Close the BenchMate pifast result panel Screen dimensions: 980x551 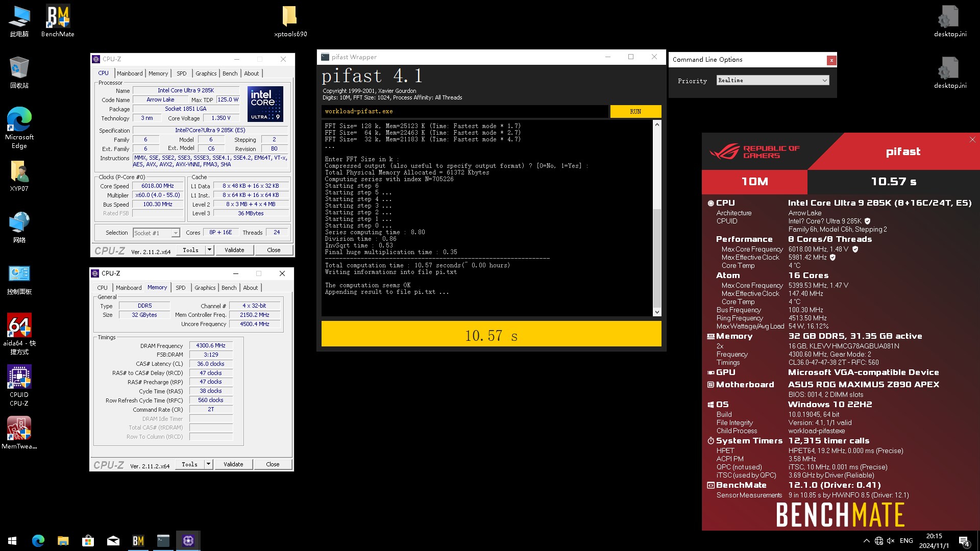pyautogui.click(x=972, y=139)
